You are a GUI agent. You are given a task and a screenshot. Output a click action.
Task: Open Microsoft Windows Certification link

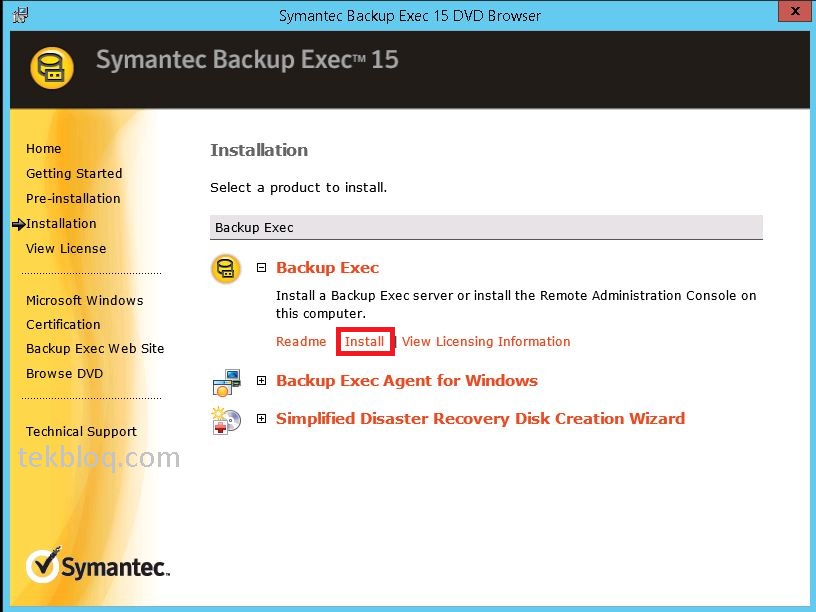(x=85, y=312)
